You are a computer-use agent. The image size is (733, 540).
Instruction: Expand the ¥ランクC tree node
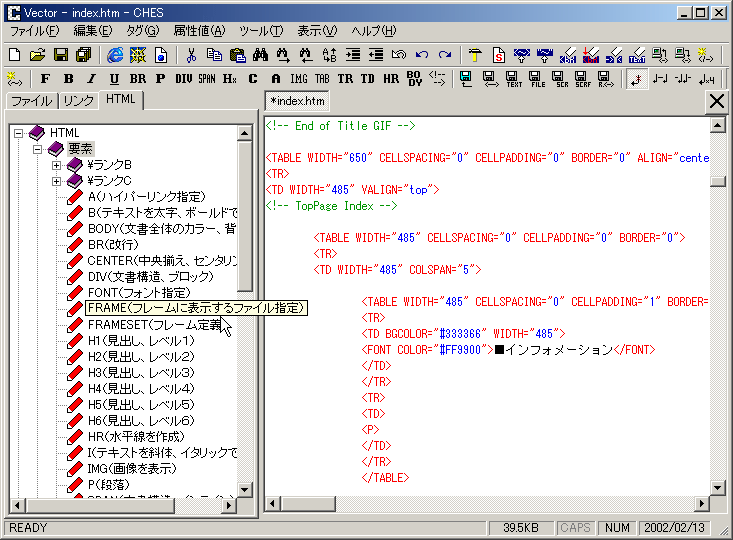[57, 181]
